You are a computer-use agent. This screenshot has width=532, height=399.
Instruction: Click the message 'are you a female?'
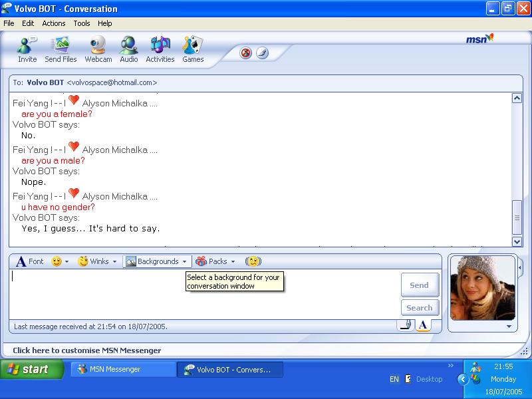click(x=57, y=114)
